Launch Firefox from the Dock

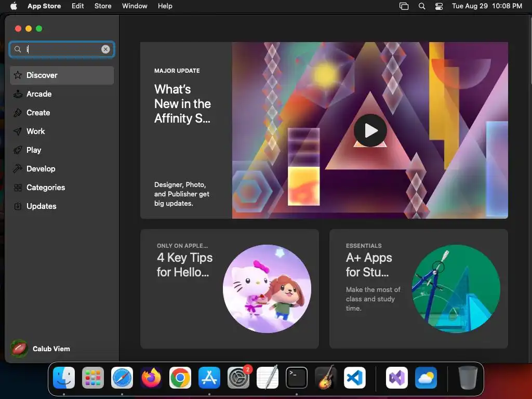click(151, 378)
